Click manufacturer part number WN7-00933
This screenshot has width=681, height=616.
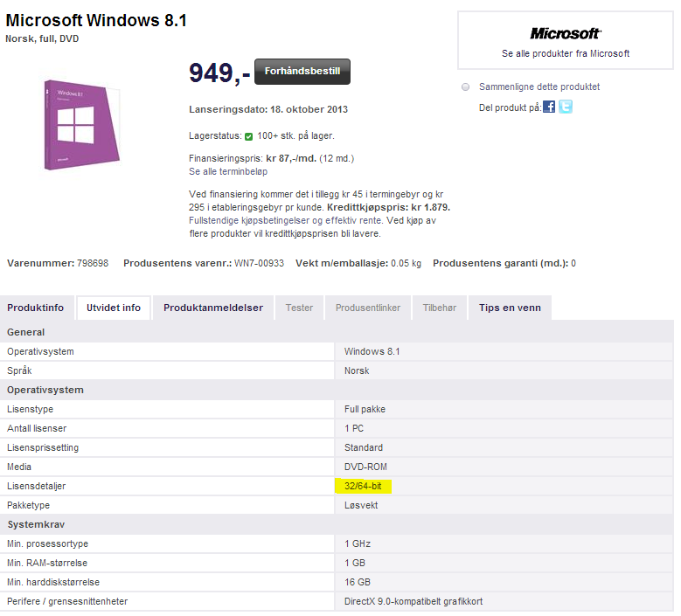click(259, 263)
